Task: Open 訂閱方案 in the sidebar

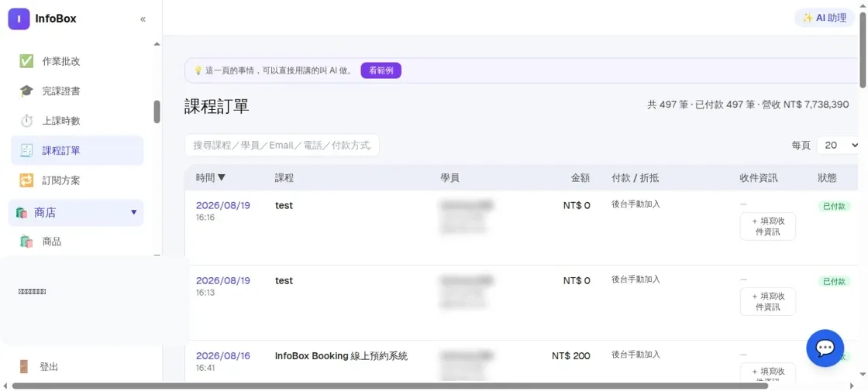Action: (x=77, y=180)
